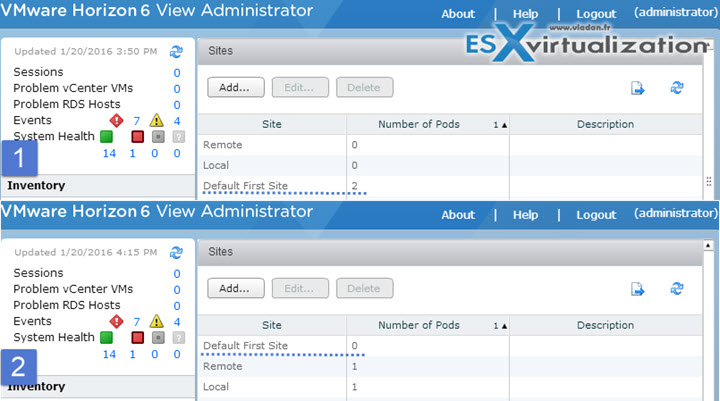Select red System Health icon, top panel

click(x=137, y=136)
